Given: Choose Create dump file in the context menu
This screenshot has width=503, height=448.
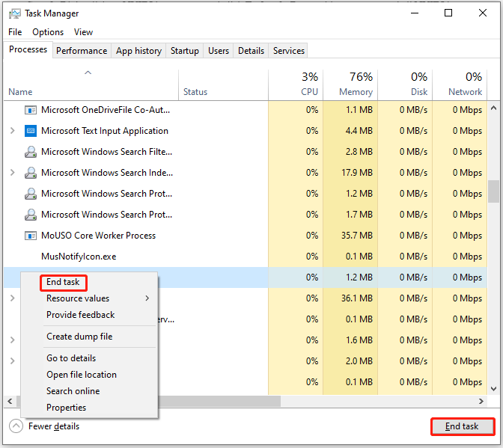Looking at the screenshot, I should [79, 337].
